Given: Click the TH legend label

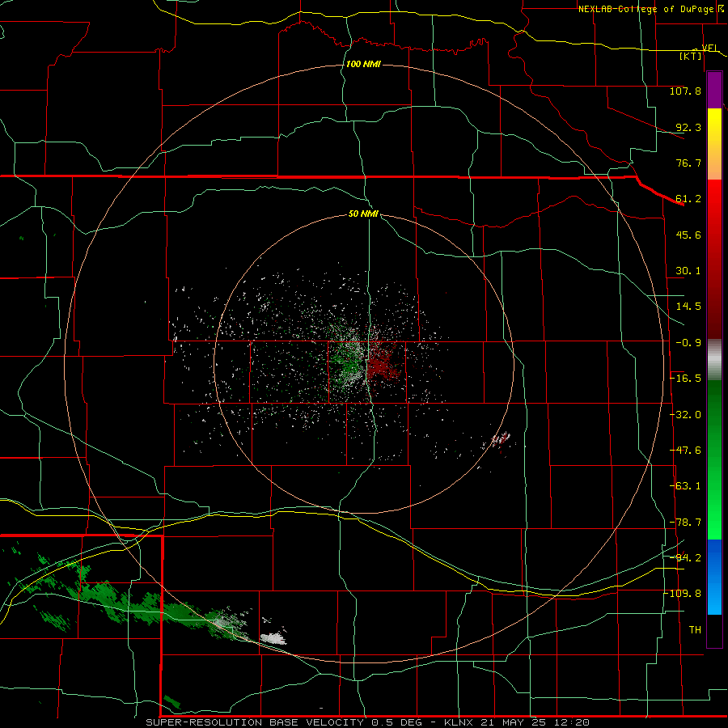Looking at the screenshot, I should [695, 630].
